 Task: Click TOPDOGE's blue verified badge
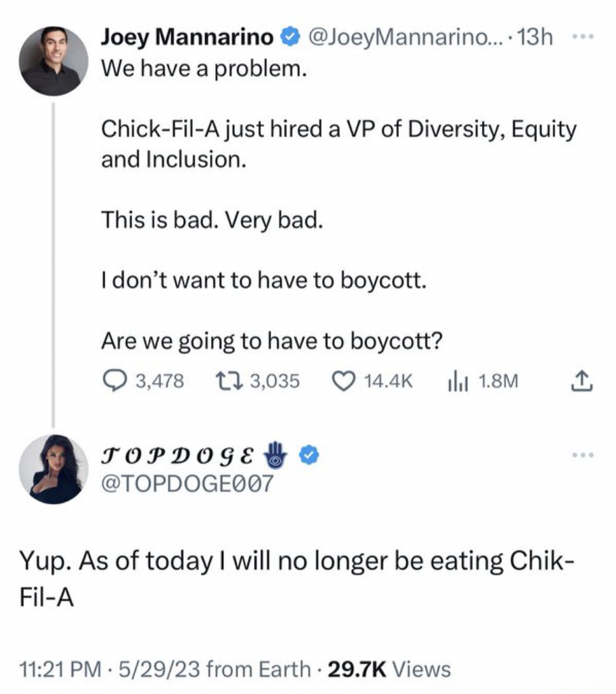point(309,455)
